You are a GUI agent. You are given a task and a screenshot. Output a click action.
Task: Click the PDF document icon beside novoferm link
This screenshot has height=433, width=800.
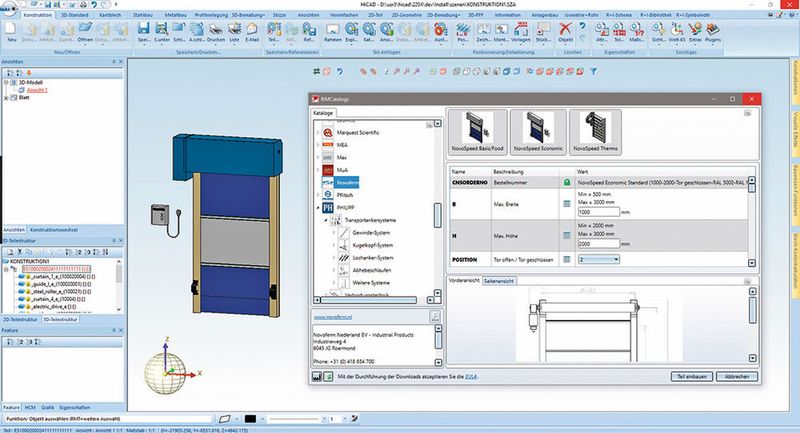click(435, 317)
